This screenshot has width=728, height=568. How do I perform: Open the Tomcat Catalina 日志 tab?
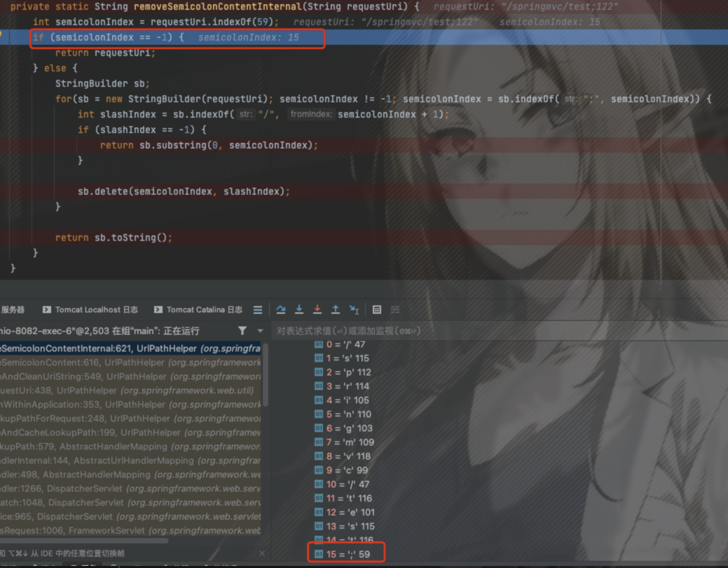click(198, 309)
